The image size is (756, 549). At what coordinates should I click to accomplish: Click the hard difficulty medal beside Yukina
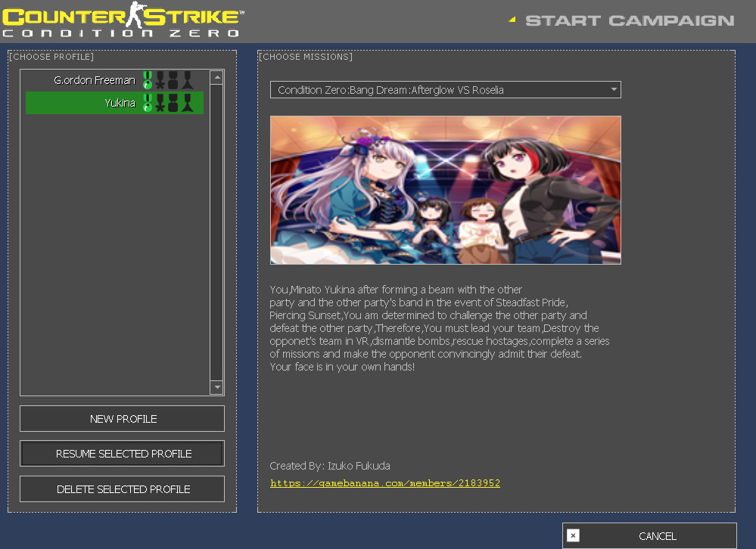click(x=173, y=103)
